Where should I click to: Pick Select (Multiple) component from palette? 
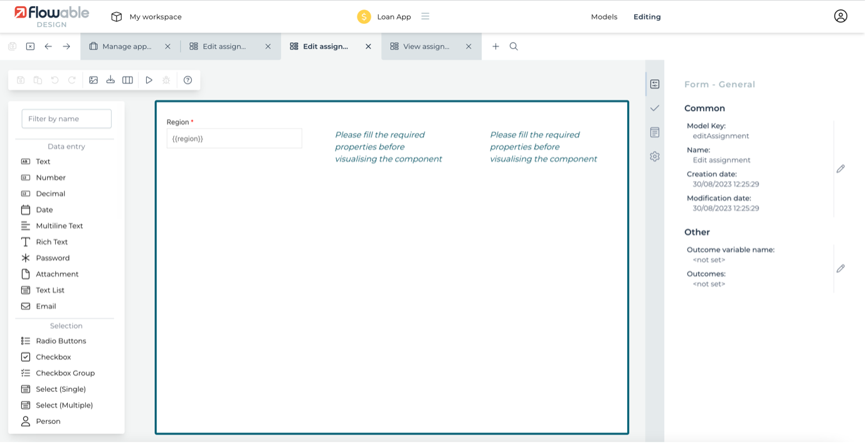[64, 405]
